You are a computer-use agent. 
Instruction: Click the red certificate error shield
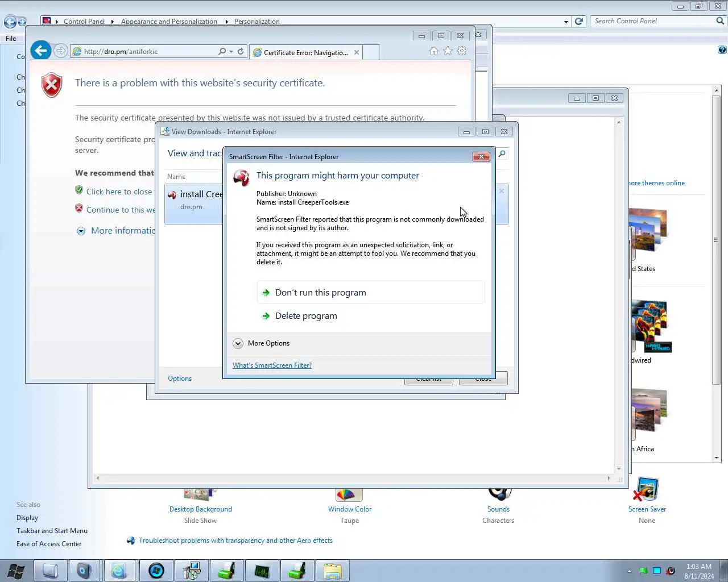point(51,85)
